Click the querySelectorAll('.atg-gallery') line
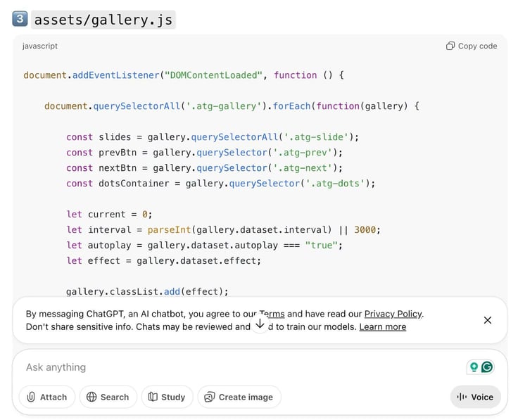518x420 pixels. (232, 106)
